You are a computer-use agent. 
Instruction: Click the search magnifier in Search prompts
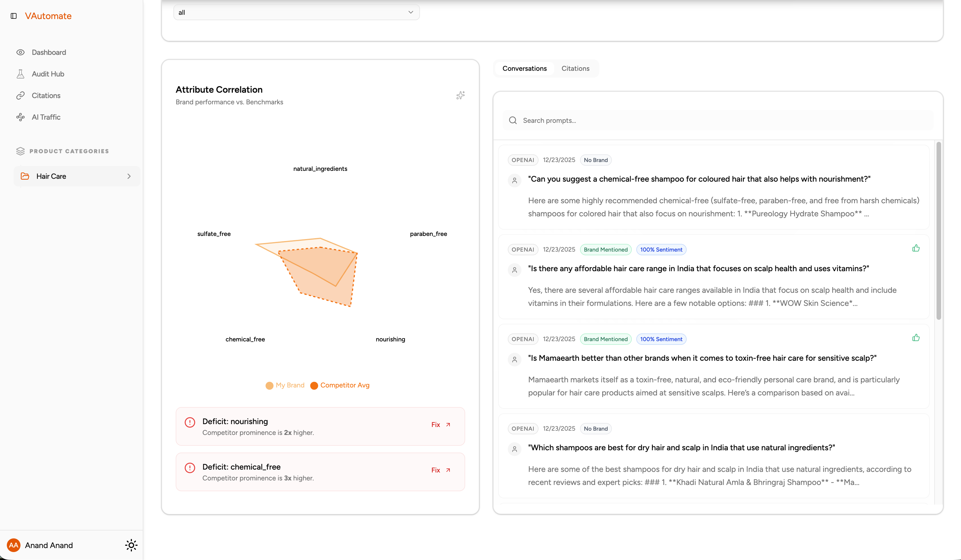(x=513, y=120)
